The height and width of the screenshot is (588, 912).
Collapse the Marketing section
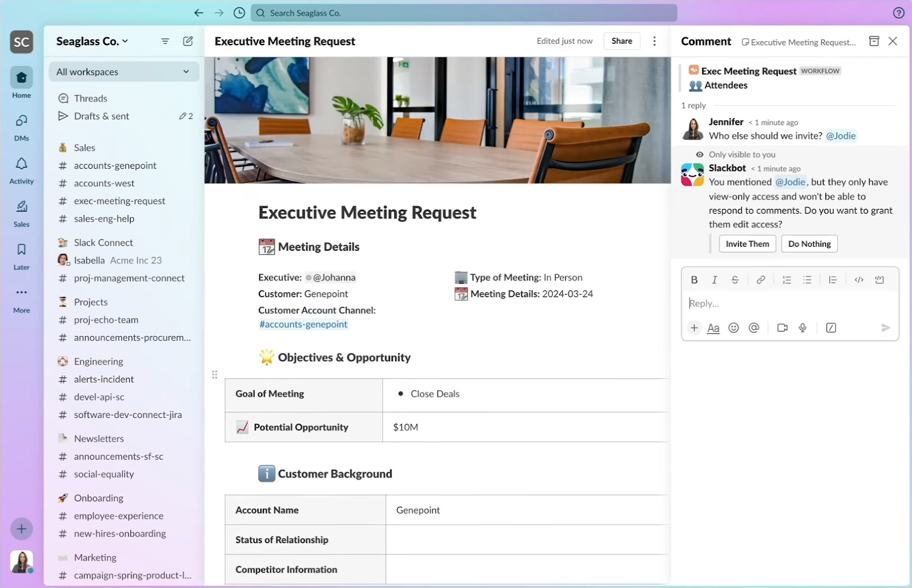click(x=95, y=557)
